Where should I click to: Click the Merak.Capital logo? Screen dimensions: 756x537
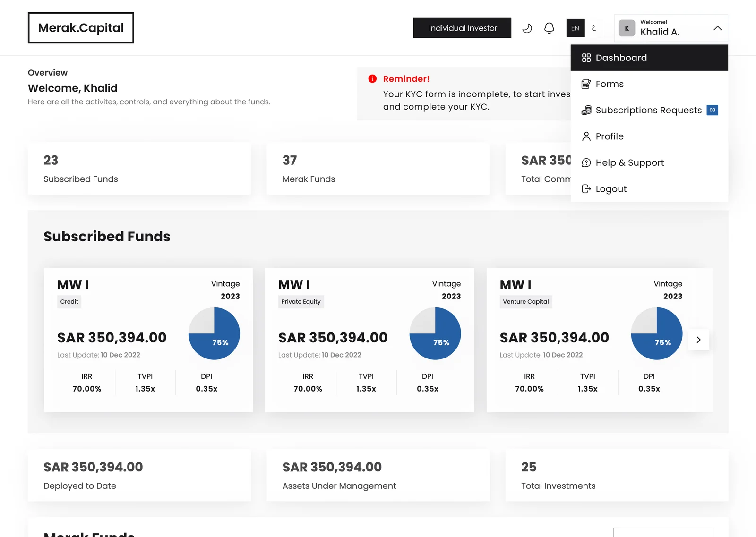(81, 28)
